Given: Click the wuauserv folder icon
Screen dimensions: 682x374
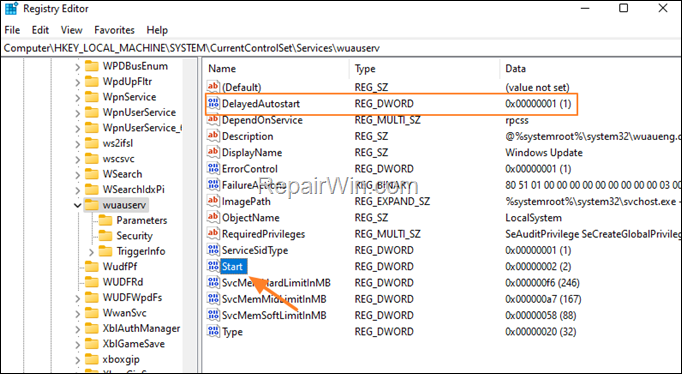Looking at the screenshot, I should [x=91, y=204].
